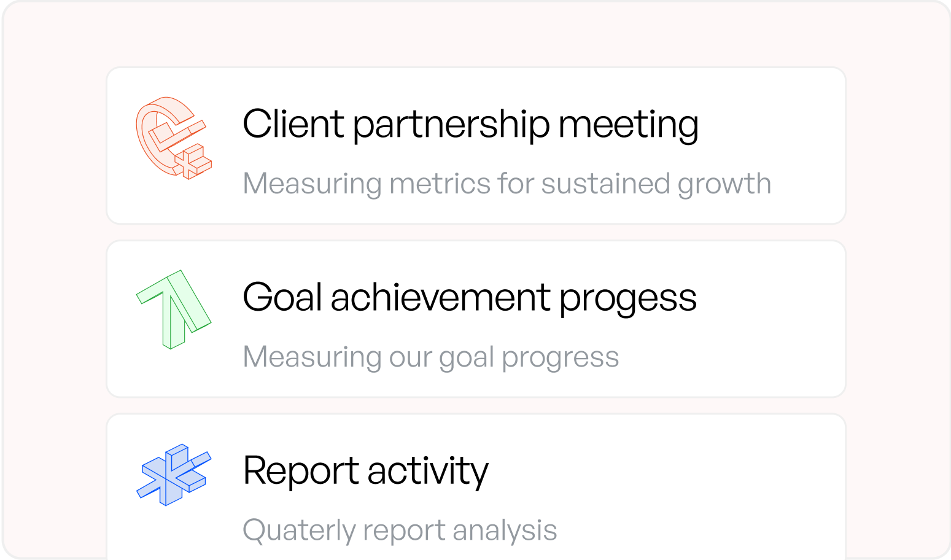951x560 pixels.
Task: Click the 'Measuring metrics for sustained growth' subtitle
Action: [507, 184]
